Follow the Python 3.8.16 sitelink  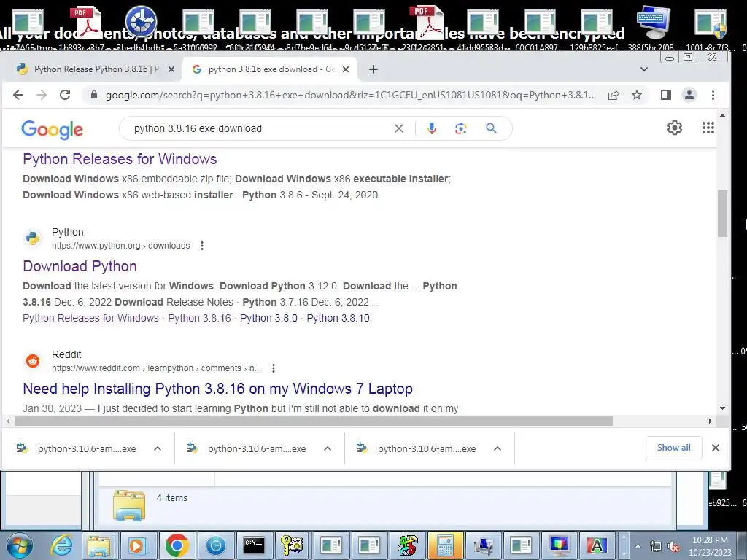tap(199, 318)
